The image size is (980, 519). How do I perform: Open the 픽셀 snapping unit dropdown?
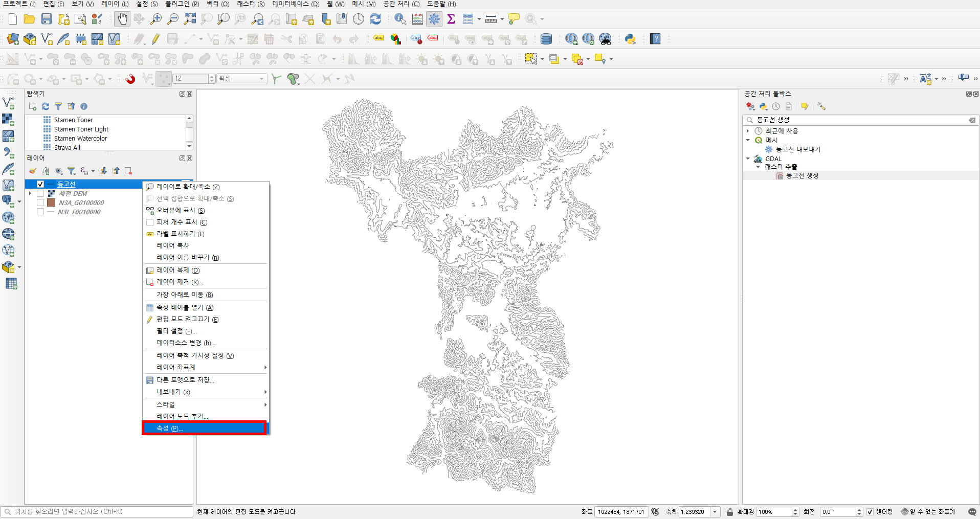coord(242,79)
